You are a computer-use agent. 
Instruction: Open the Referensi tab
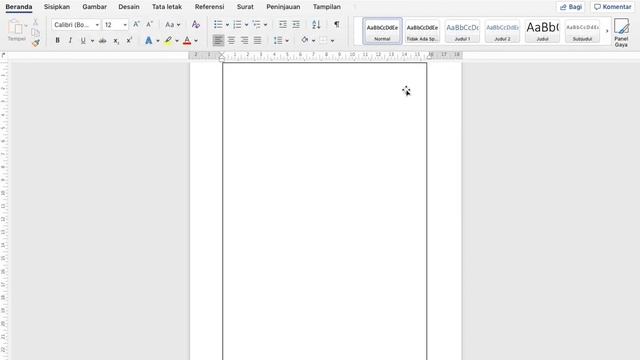209,7
